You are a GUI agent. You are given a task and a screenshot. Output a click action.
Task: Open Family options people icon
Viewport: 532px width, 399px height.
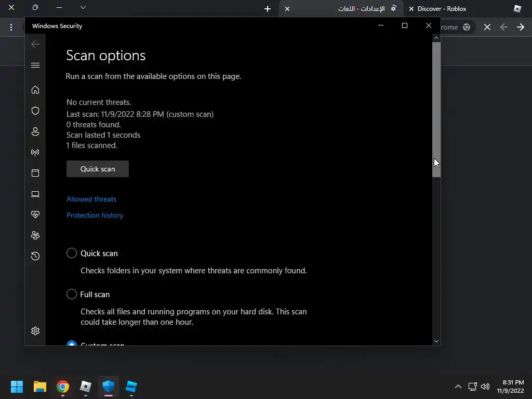coord(35,235)
